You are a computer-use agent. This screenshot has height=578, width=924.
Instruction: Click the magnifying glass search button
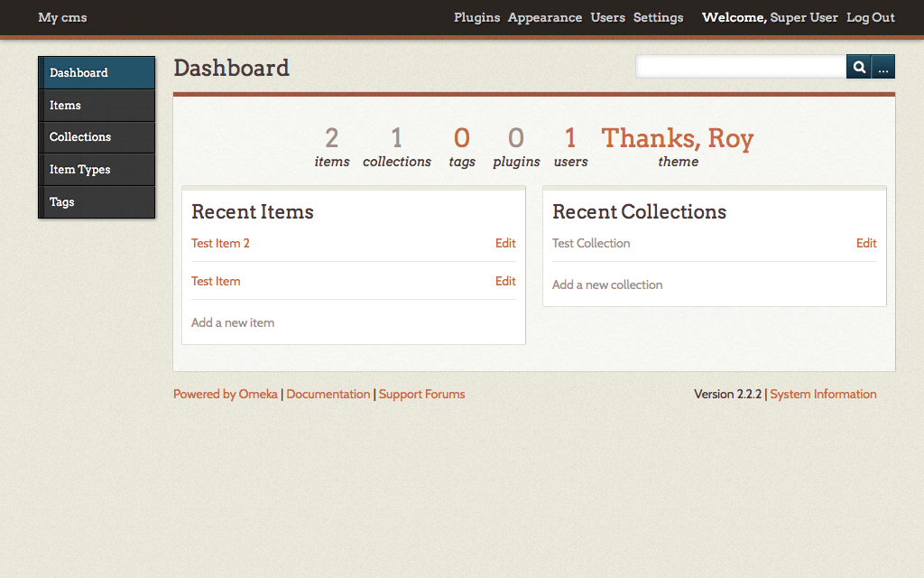coord(858,67)
